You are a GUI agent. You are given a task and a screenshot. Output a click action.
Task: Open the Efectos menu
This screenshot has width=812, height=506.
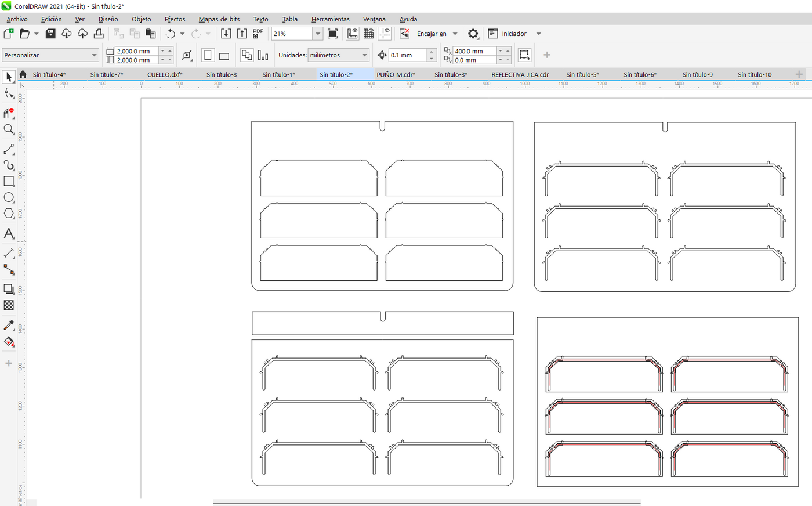pyautogui.click(x=175, y=19)
